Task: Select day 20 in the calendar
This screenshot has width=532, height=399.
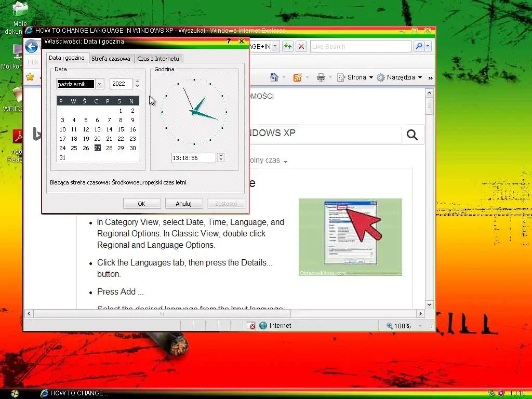Action: point(97,139)
